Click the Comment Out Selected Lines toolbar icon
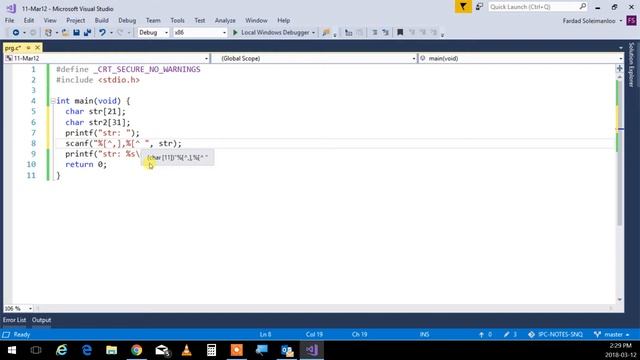Image resolution: width=640 pixels, height=360 pixels. [375, 32]
